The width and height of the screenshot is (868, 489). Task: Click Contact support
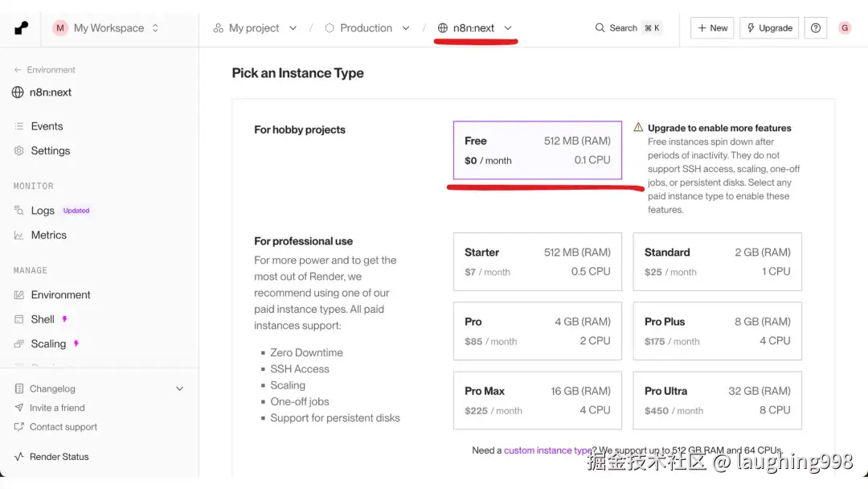[x=63, y=427]
